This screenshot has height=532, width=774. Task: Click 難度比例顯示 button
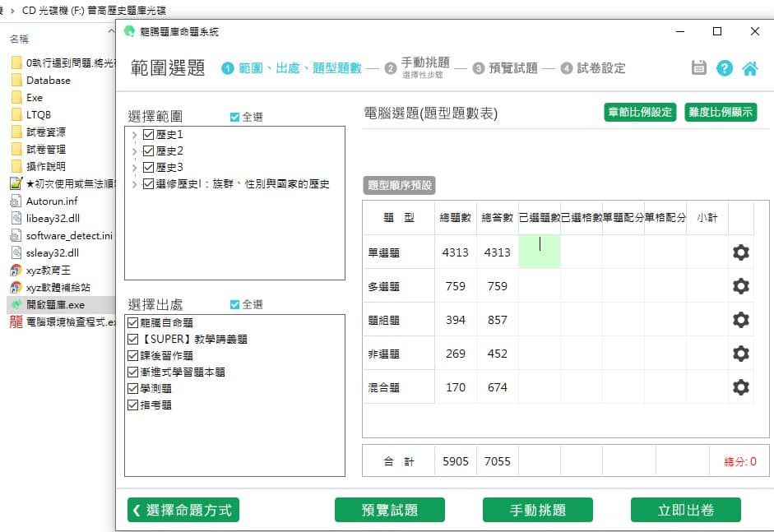(721, 112)
